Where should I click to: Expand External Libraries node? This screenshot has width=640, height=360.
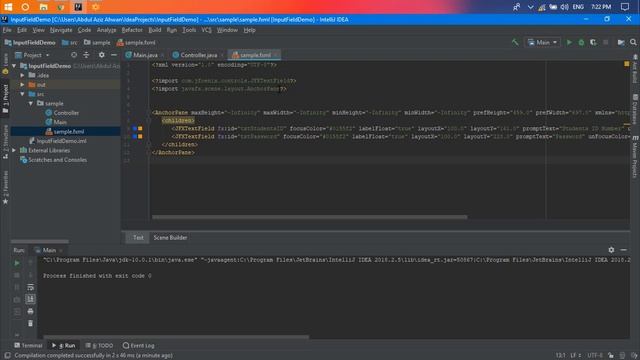[x=14, y=150]
